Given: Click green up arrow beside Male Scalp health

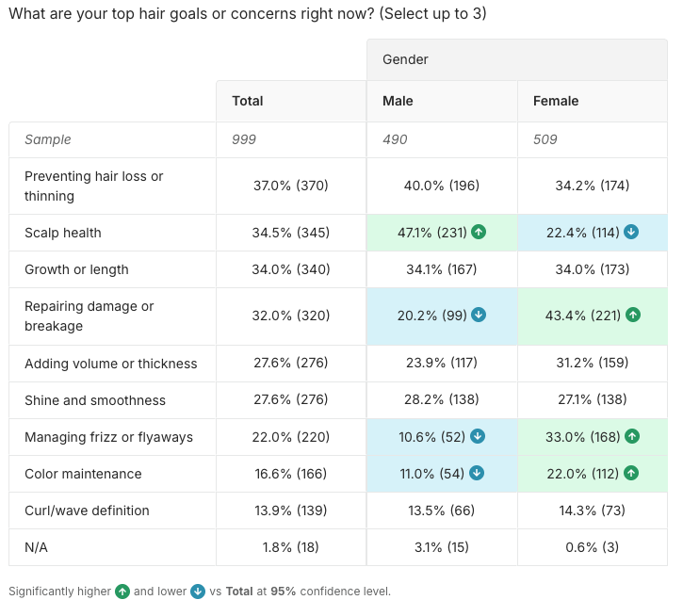Looking at the screenshot, I should click(x=479, y=233).
